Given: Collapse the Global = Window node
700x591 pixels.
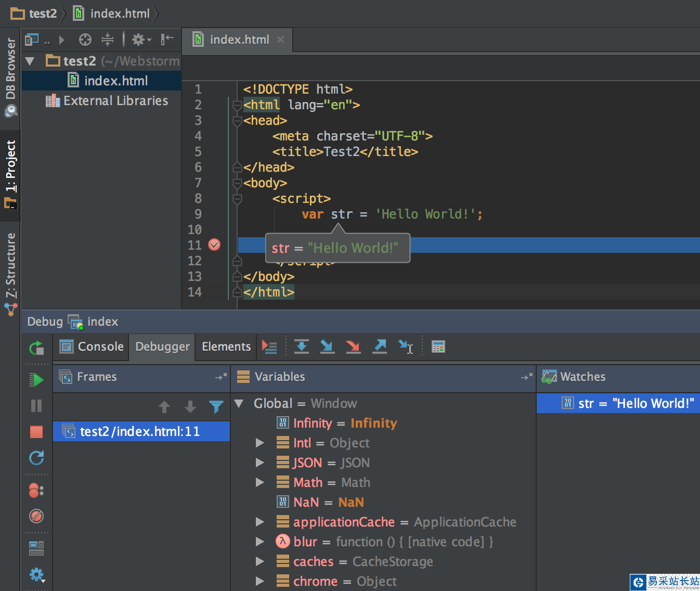Looking at the screenshot, I should (239, 403).
